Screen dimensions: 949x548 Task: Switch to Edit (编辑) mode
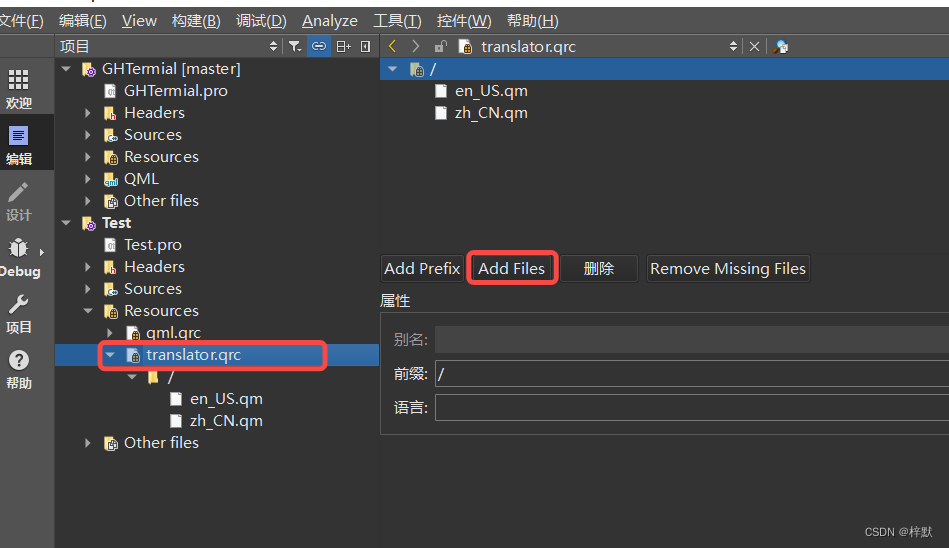[19, 145]
